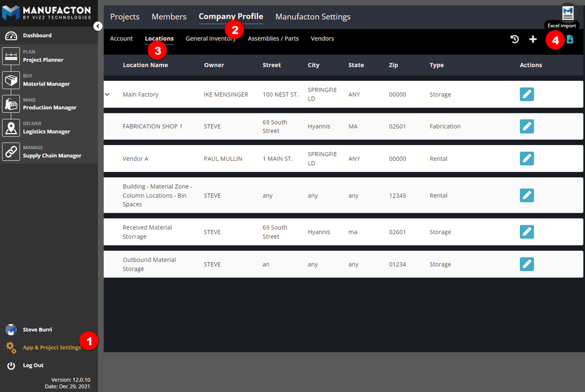Click the Steve Burri profile avatar
This screenshot has height=392, width=585.
tap(11, 329)
